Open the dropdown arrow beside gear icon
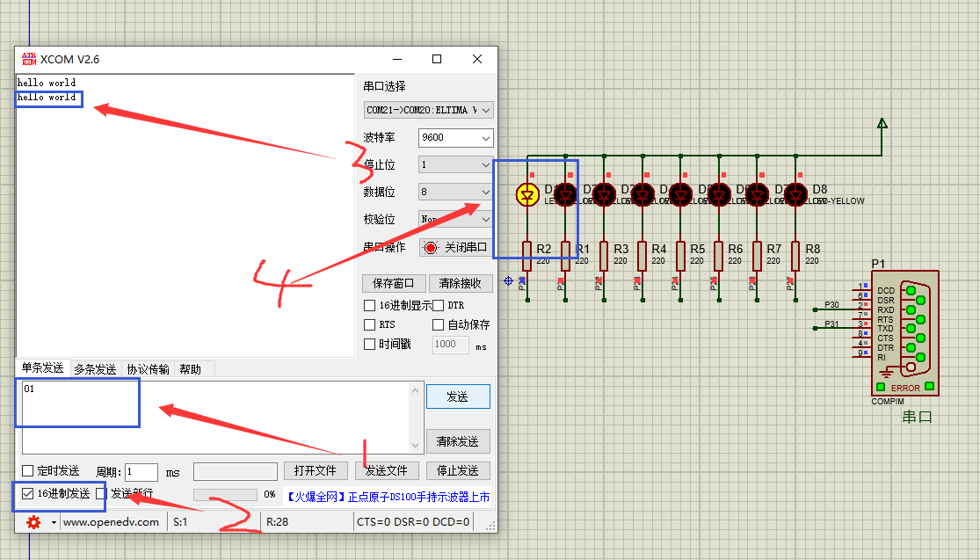Image resolution: width=980 pixels, height=560 pixels. (x=54, y=522)
